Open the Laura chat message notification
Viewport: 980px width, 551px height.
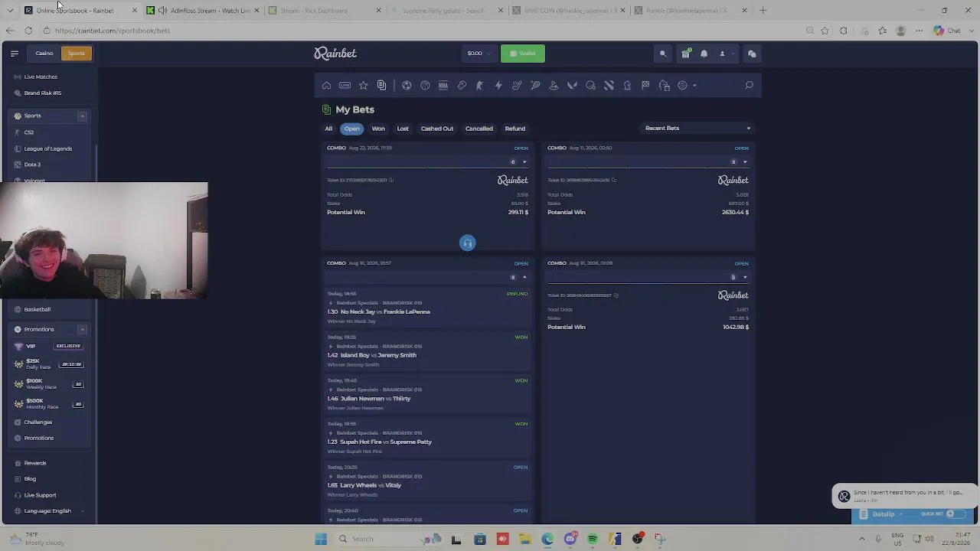[905, 496]
